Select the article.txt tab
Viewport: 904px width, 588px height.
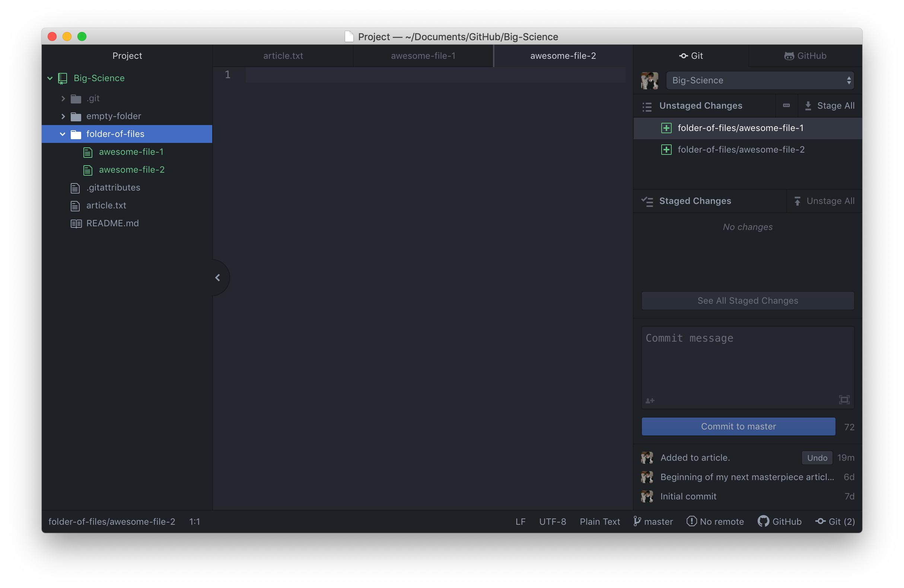click(x=282, y=55)
